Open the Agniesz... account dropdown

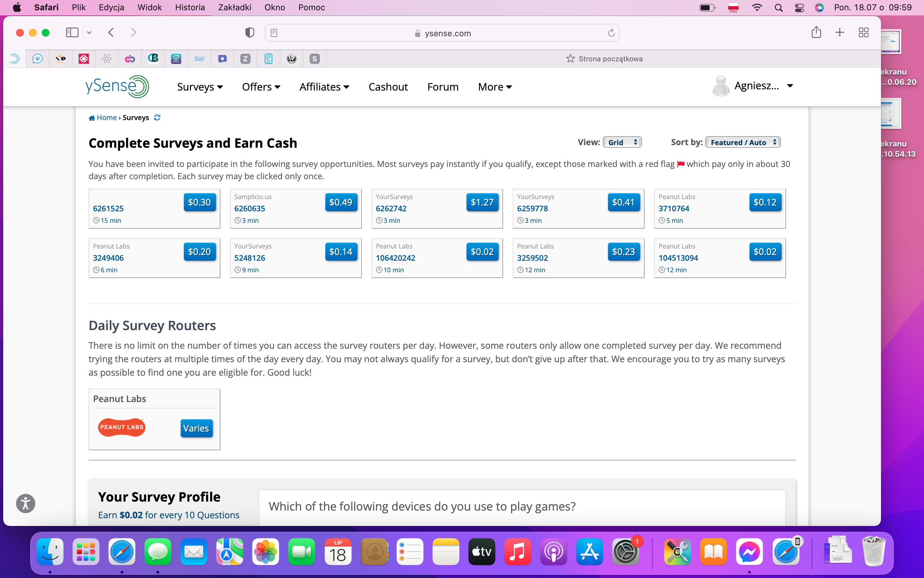coord(764,86)
